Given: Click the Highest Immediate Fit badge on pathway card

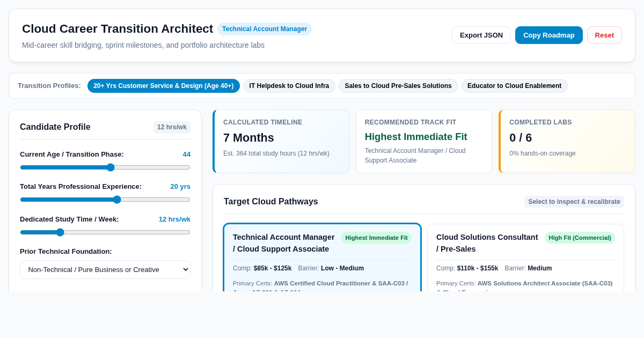Looking at the screenshot, I should (x=376, y=238).
